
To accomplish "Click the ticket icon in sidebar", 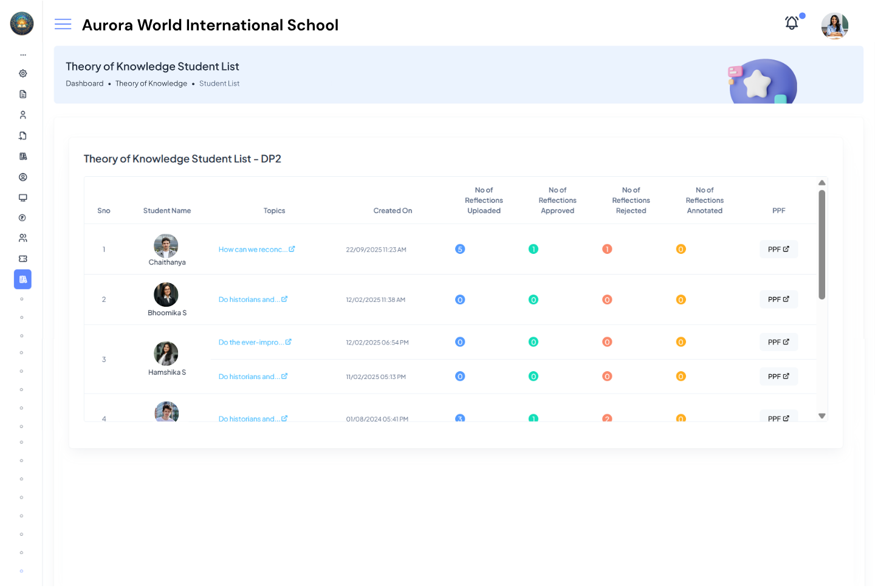I will point(23,259).
